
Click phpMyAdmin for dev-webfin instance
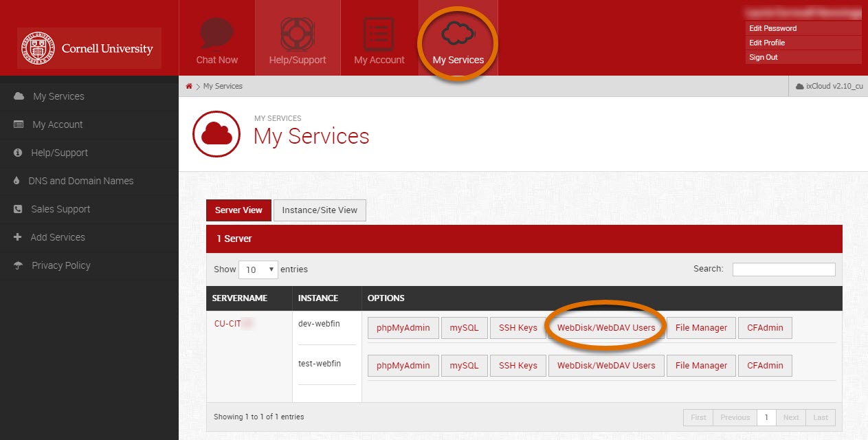pos(403,328)
